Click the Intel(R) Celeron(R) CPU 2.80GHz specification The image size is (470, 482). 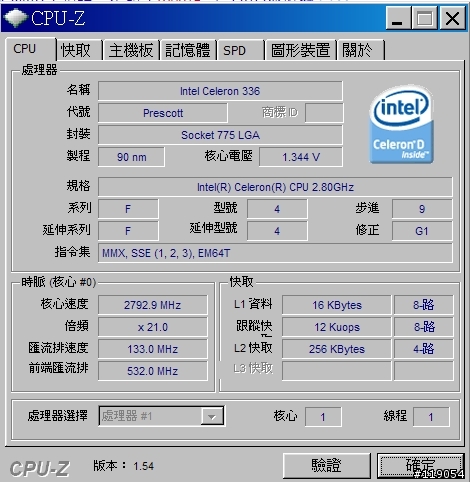(275, 187)
